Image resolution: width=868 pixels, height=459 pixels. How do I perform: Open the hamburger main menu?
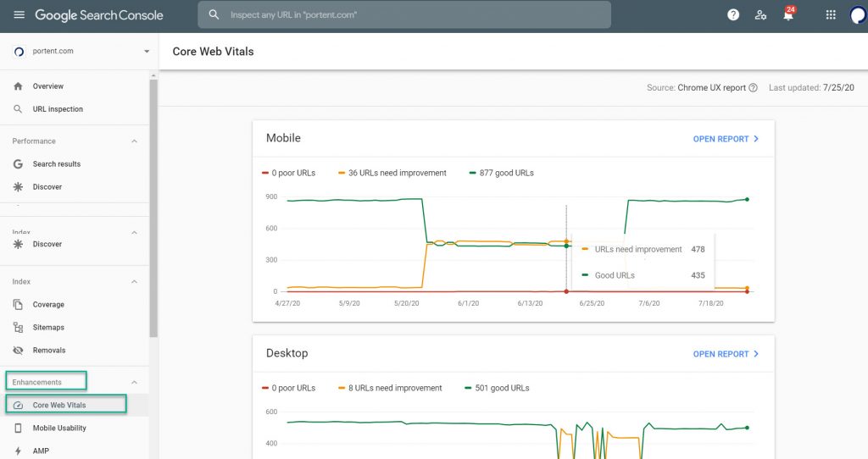[x=19, y=15]
